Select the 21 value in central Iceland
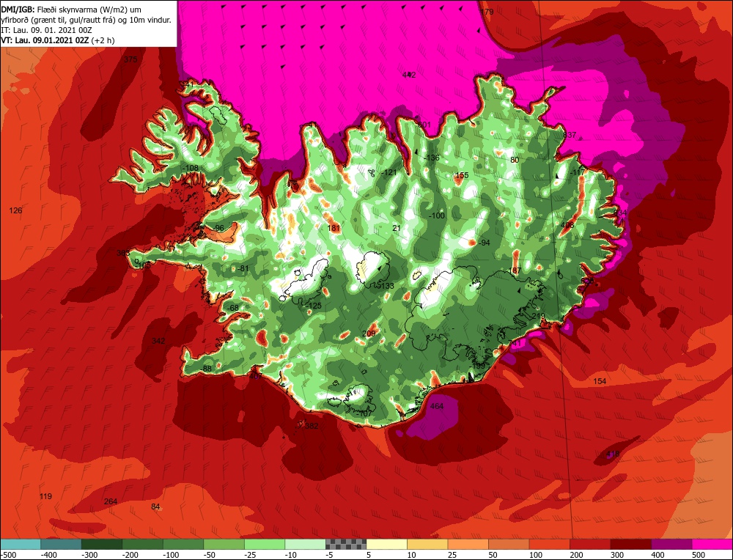The height and width of the screenshot is (560, 733). coord(397,228)
